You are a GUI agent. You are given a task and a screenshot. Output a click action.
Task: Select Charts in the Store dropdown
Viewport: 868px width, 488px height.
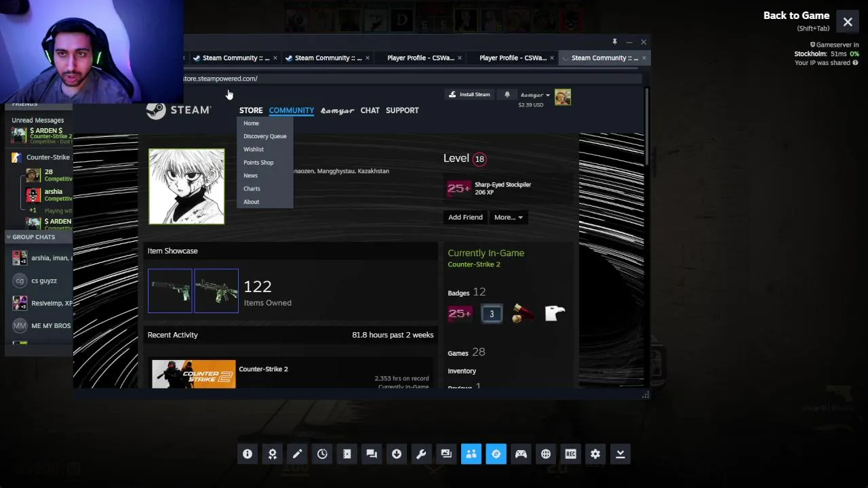(252, 188)
